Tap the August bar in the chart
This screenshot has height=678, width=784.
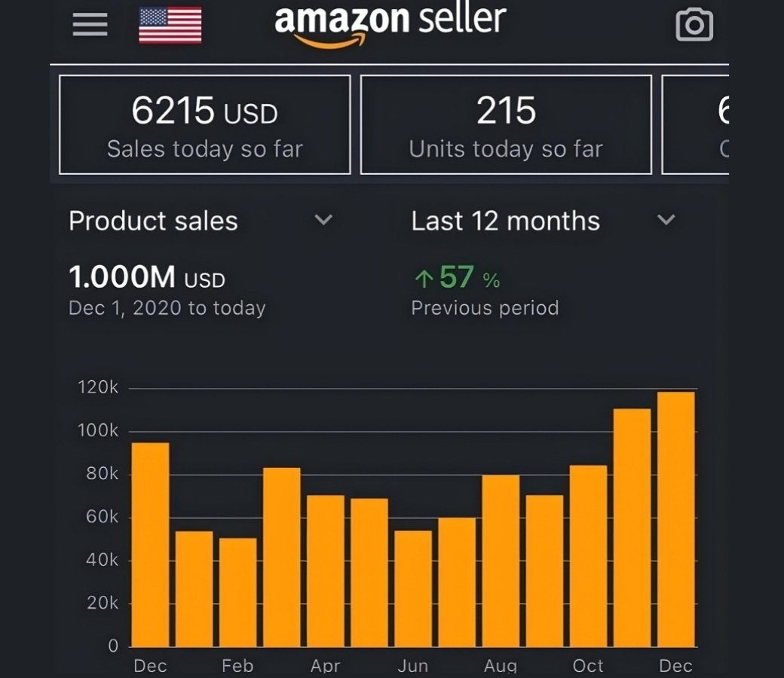pyautogui.click(x=501, y=560)
